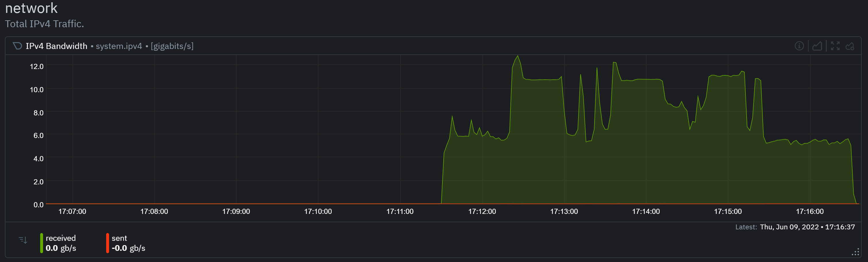
Task: Click the 17:15:00 time axis label
Action: (x=727, y=212)
